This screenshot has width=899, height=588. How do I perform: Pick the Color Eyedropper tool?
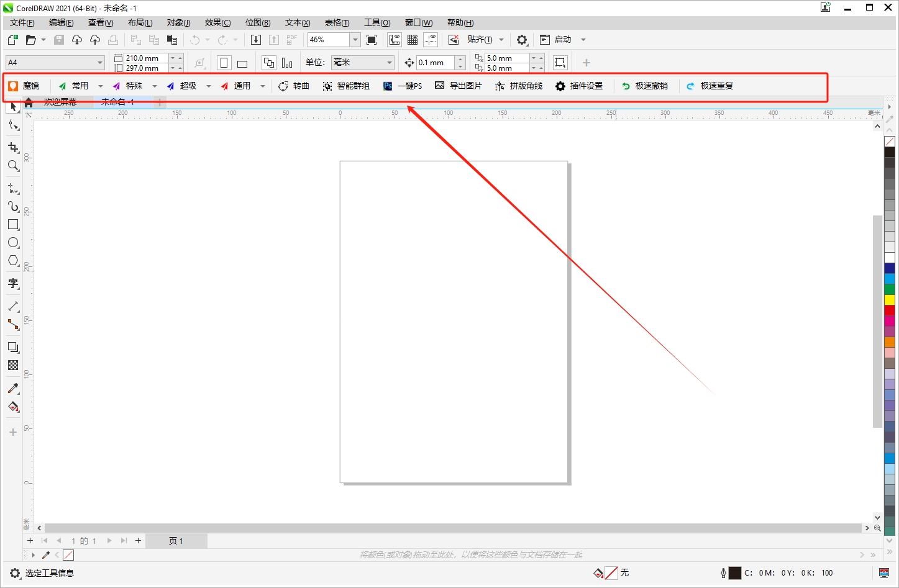click(x=13, y=389)
